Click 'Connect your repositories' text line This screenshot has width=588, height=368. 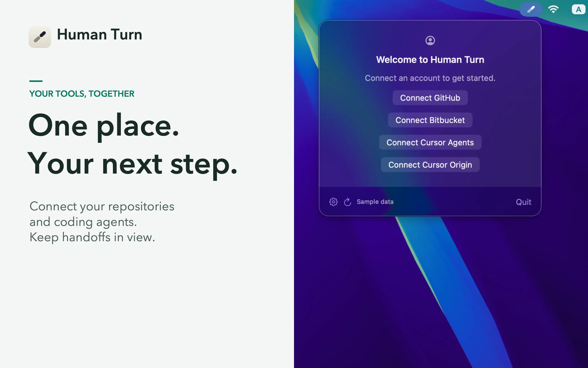pos(102,207)
